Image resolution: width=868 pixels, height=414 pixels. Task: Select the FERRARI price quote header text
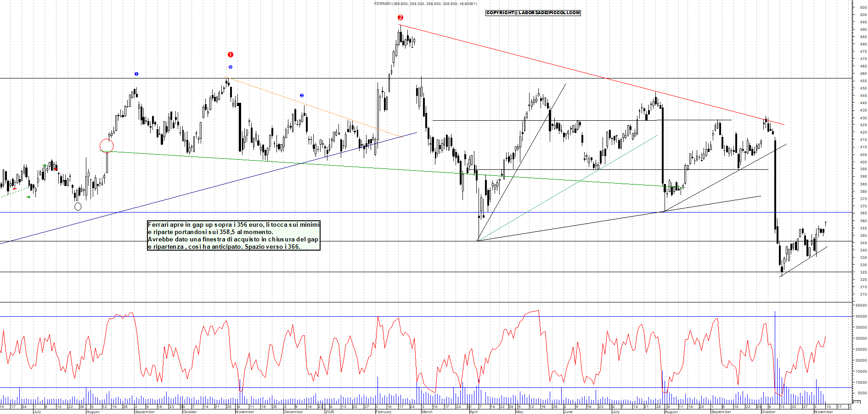click(x=425, y=4)
